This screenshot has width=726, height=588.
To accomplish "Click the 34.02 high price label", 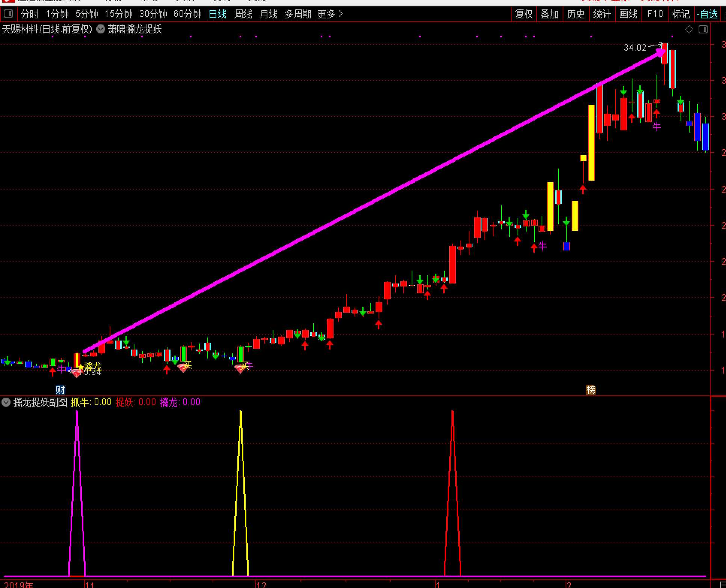I will 635,48.
